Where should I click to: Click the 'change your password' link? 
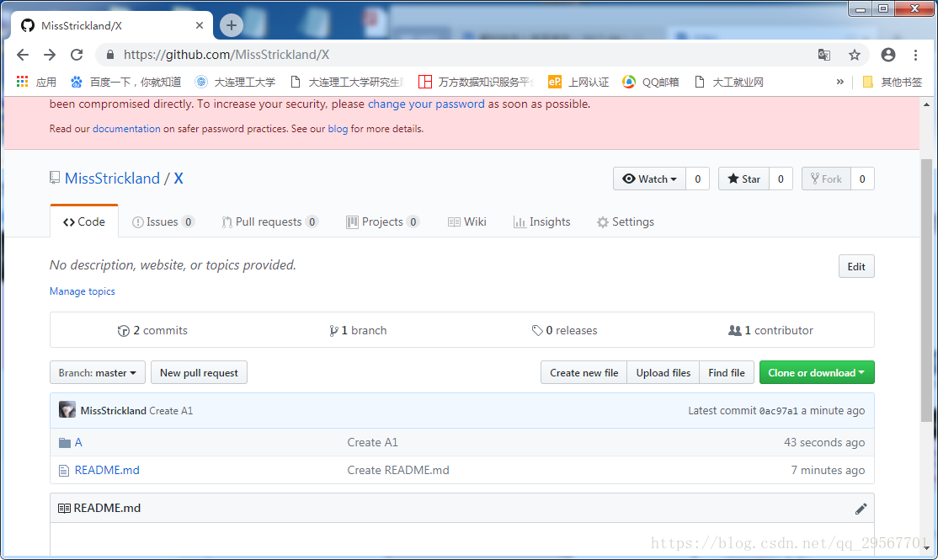[426, 104]
